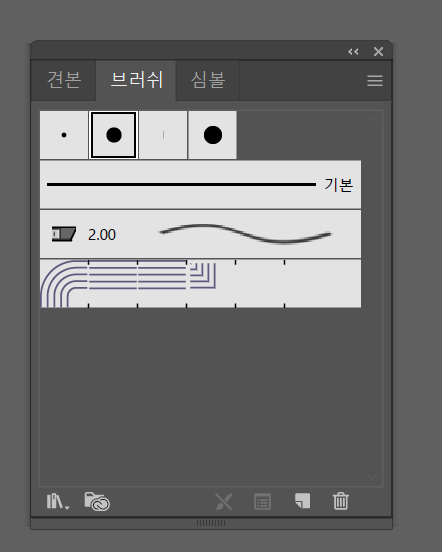Screen dimensions: 442x552
Task: Switch to the 심볼 tab
Action: (x=208, y=80)
